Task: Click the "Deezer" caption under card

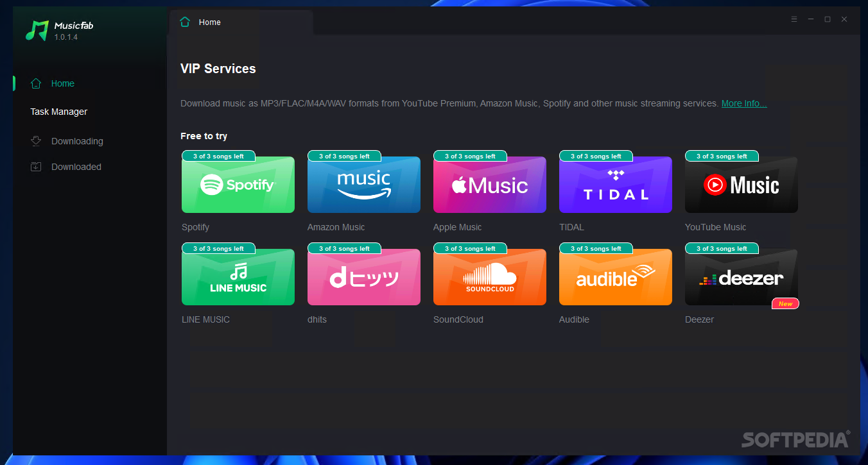Action: tap(699, 319)
